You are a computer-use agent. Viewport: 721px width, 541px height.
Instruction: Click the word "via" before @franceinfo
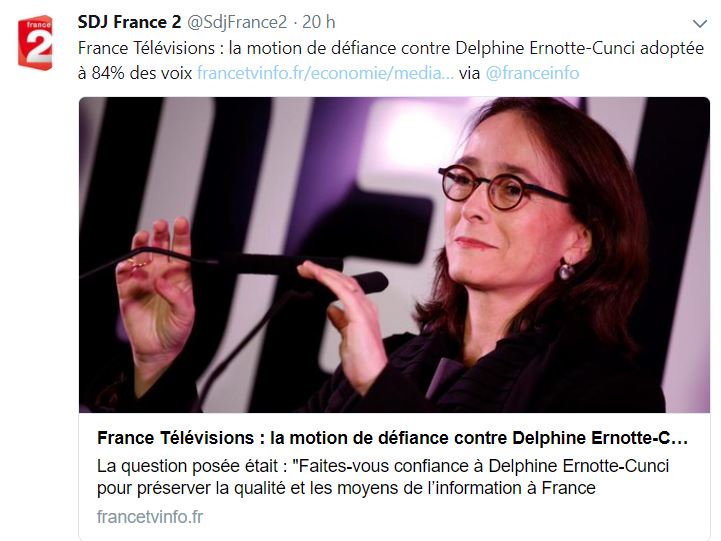pyautogui.click(x=469, y=73)
